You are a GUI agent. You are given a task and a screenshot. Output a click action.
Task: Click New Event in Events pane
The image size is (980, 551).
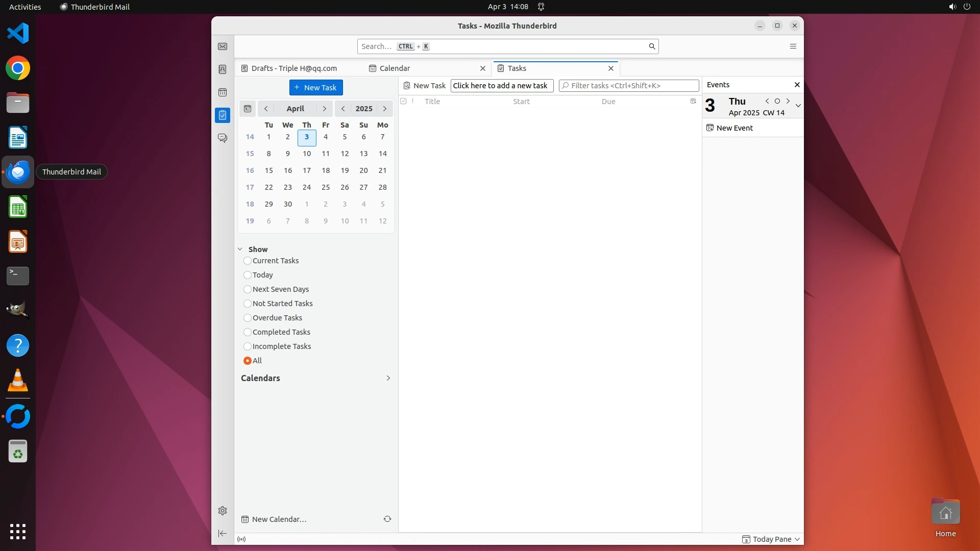pos(734,128)
